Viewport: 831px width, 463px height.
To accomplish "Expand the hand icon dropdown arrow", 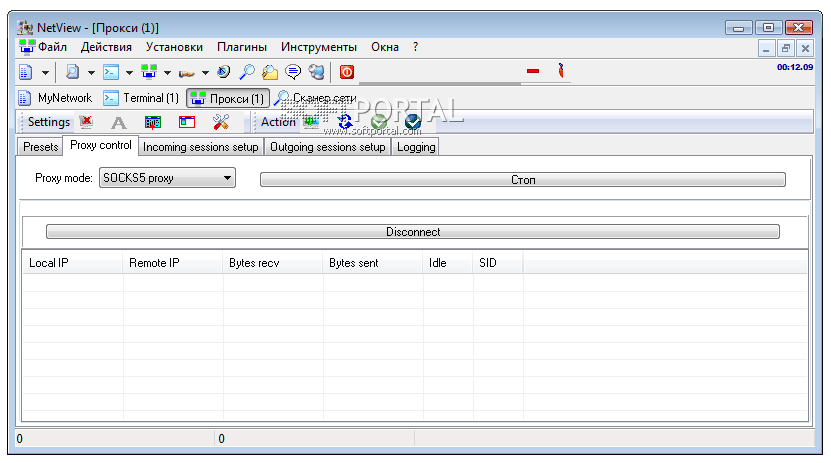I will click(x=205, y=73).
